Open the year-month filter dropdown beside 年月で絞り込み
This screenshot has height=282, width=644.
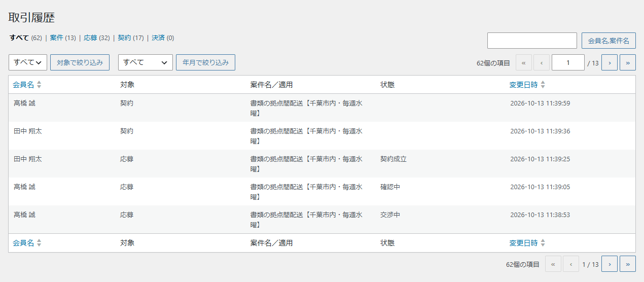[x=146, y=62]
